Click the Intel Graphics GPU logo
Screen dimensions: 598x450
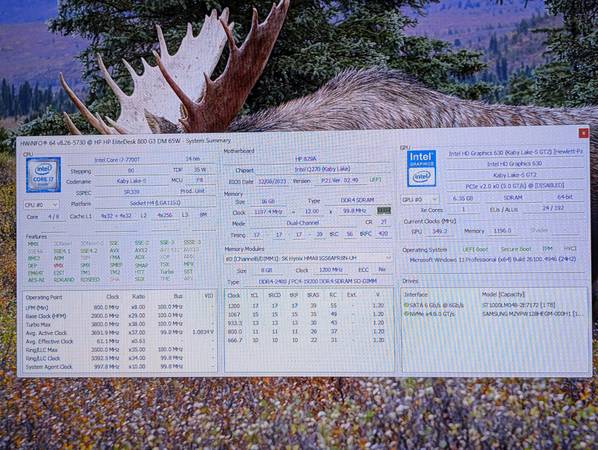point(421,169)
